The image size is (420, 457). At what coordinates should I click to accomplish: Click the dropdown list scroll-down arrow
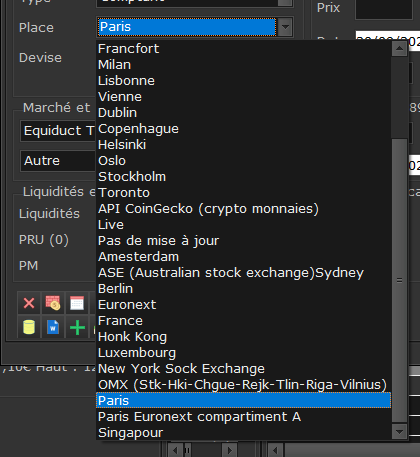pyautogui.click(x=399, y=432)
